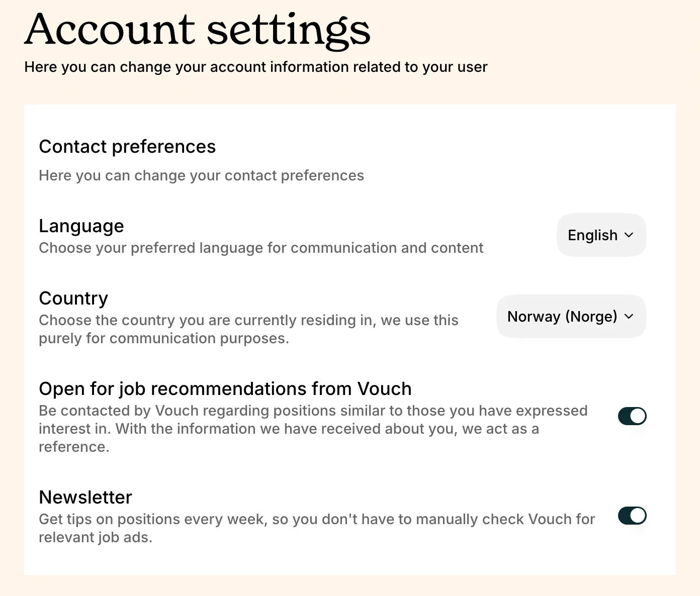Open the English language dropdown
The image size is (700, 596).
pyautogui.click(x=601, y=235)
